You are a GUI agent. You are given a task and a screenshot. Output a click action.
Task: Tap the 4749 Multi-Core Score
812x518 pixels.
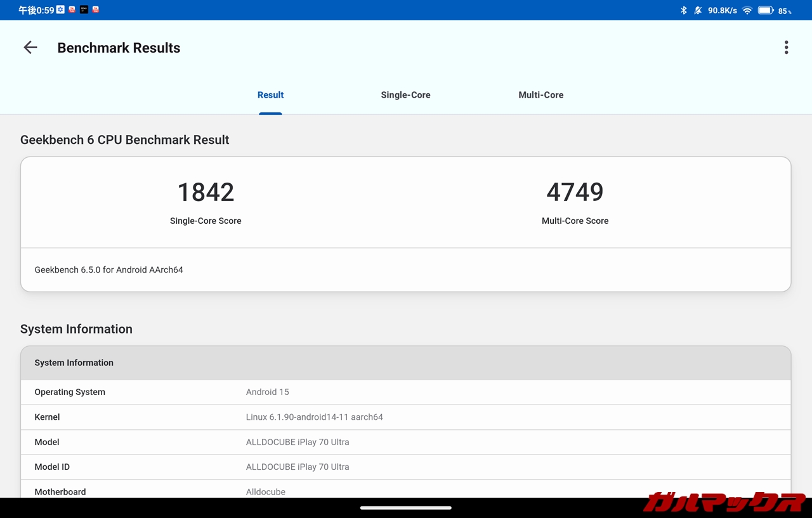click(x=575, y=193)
